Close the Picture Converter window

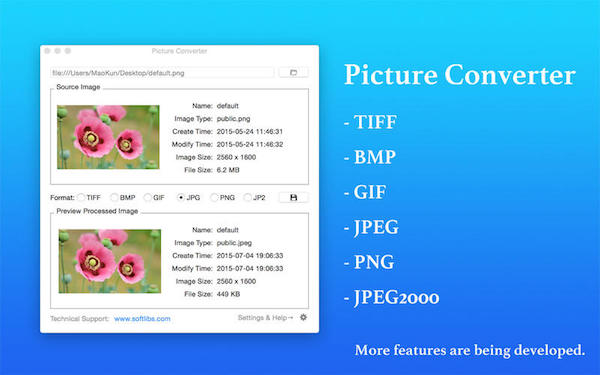tap(47, 51)
